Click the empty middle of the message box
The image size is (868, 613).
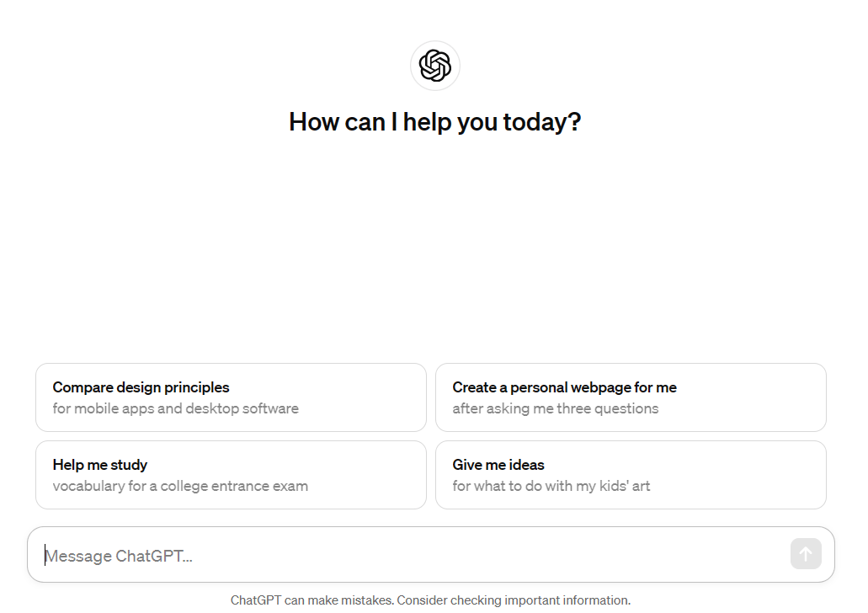point(488,556)
